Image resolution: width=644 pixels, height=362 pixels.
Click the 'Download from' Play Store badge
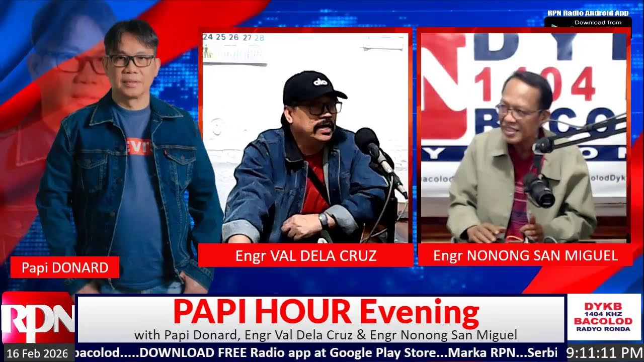coord(588,23)
